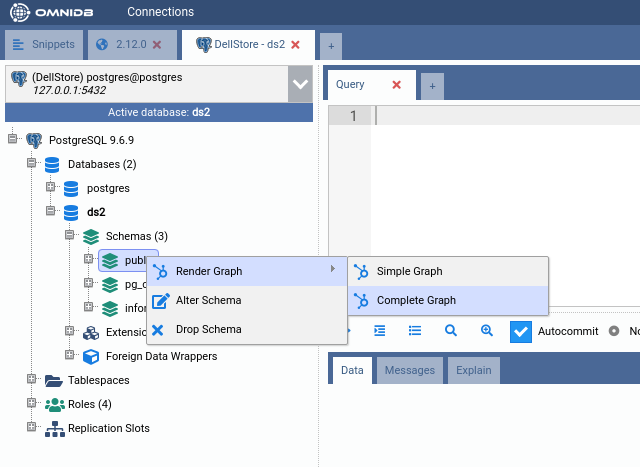Switch to the 2.12.0 tab
Image resolution: width=640 pixels, height=467 pixels.
tap(133, 44)
